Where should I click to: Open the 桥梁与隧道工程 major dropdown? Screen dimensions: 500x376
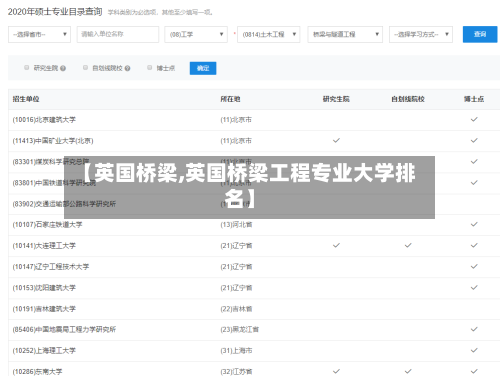[x=345, y=34]
